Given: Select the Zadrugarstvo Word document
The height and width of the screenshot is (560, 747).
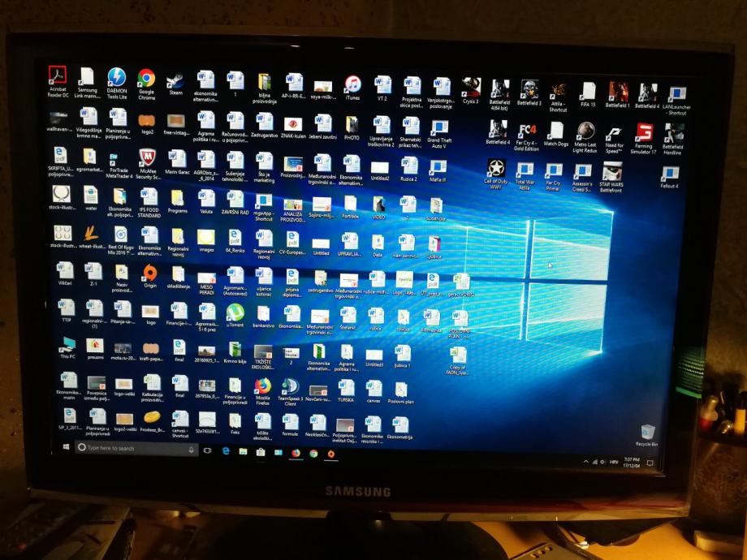Looking at the screenshot, I should [265, 125].
